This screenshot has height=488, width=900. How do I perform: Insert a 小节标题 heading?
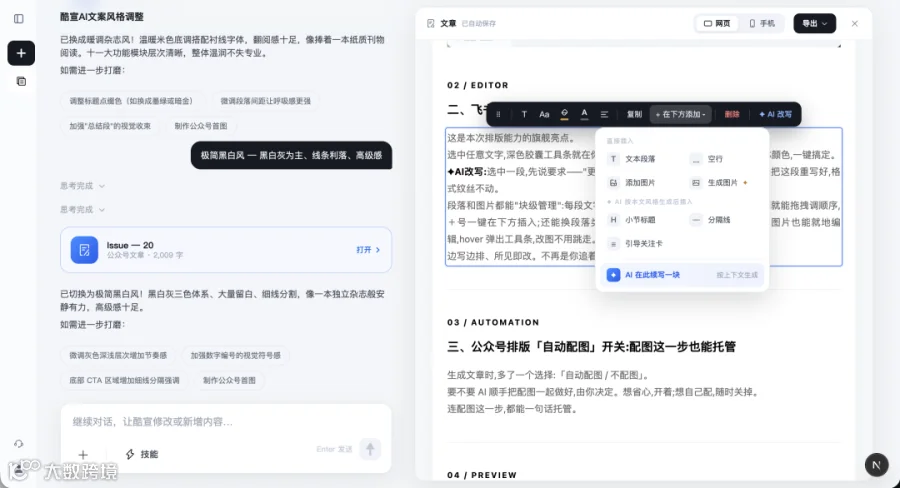point(633,220)
